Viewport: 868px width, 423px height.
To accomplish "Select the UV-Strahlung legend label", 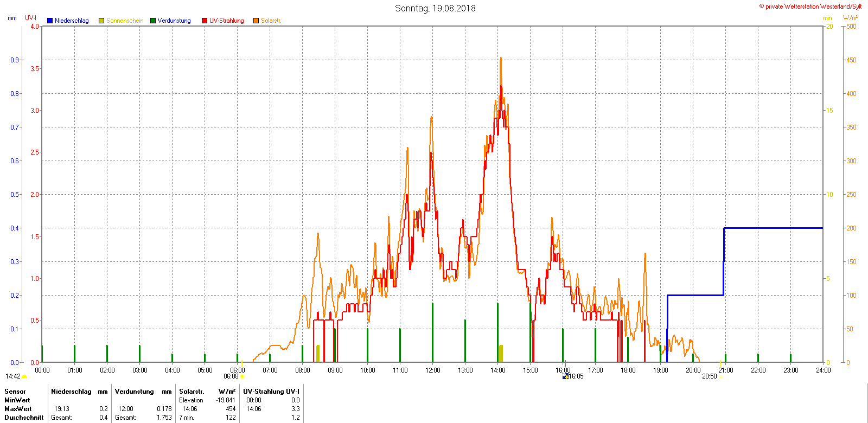I will 227,21.
